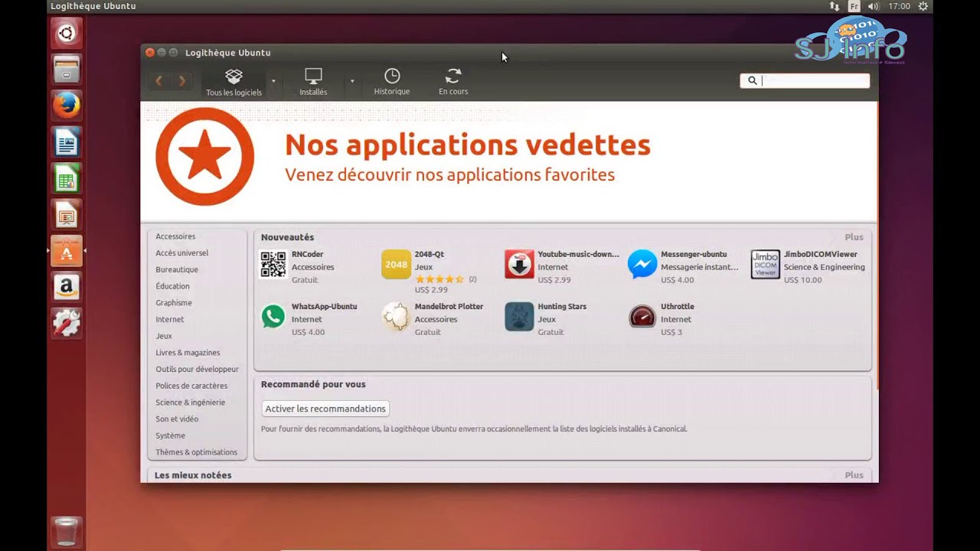Launch Files manager from the launcher

(67, 69)
